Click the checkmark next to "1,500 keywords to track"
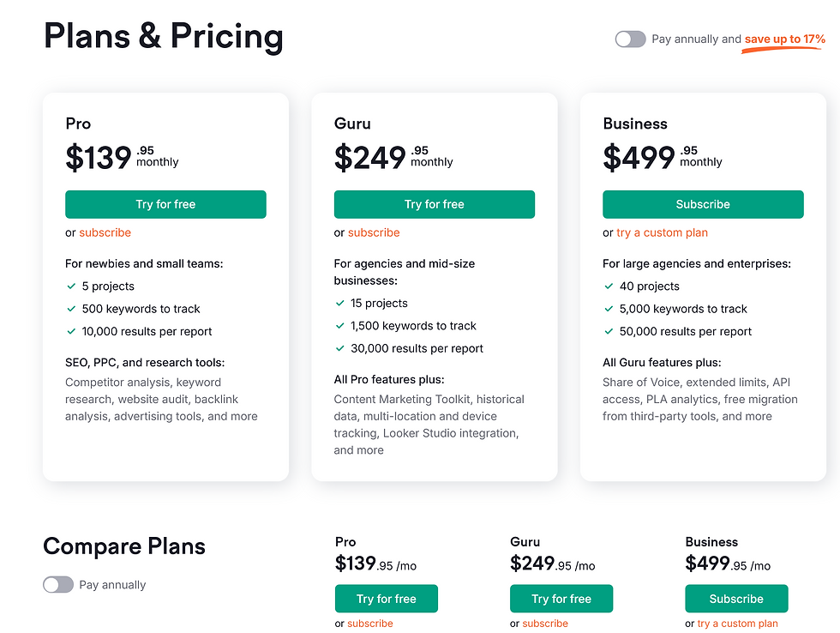Screen dimensions: 840x633 click(x=341, y=326)
